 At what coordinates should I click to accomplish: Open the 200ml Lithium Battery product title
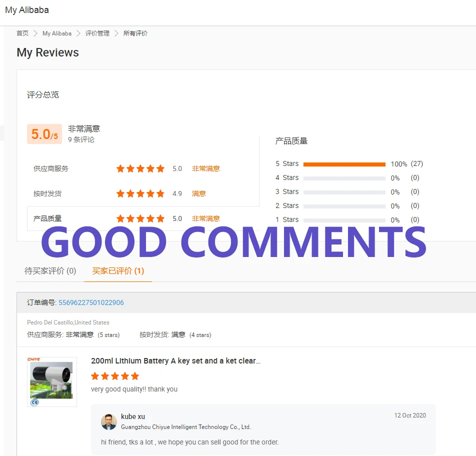[176, 360]
